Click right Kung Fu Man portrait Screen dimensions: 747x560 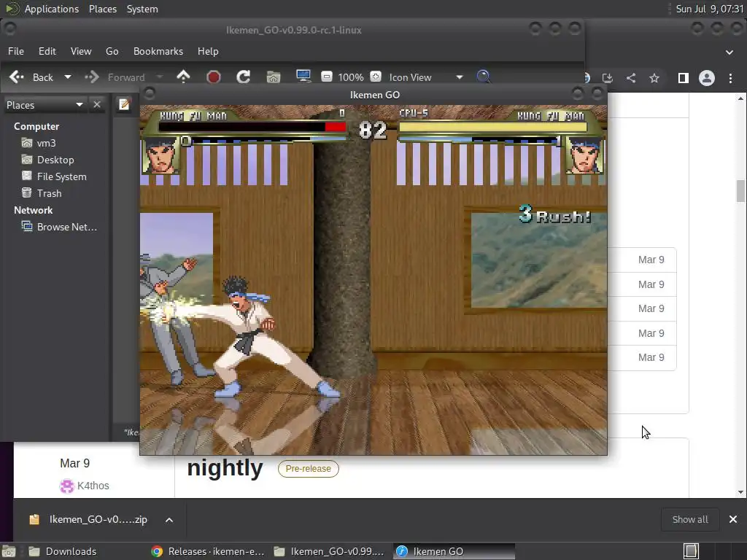(x=585, y=155)
